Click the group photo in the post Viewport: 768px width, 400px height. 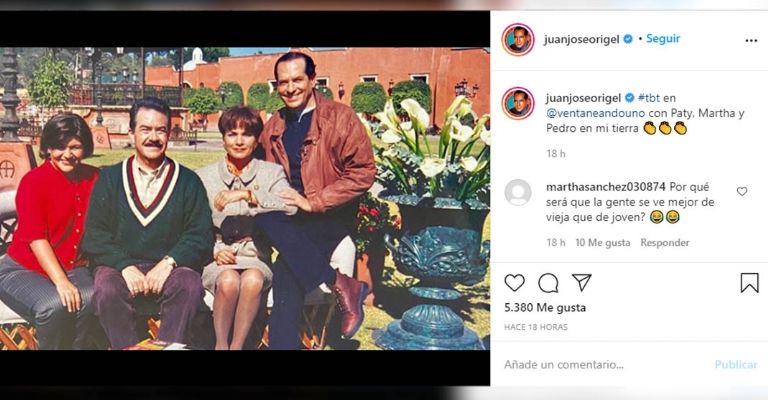245,199
